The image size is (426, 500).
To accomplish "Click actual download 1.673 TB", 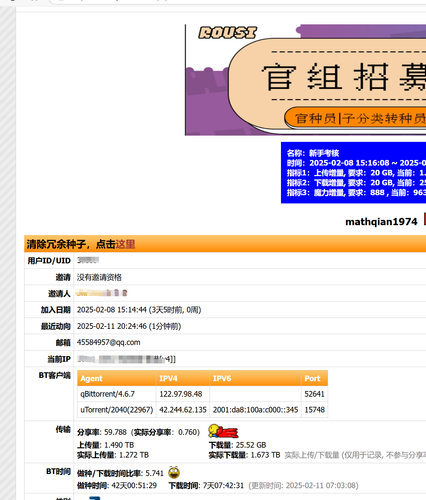I will pos(265,455).
